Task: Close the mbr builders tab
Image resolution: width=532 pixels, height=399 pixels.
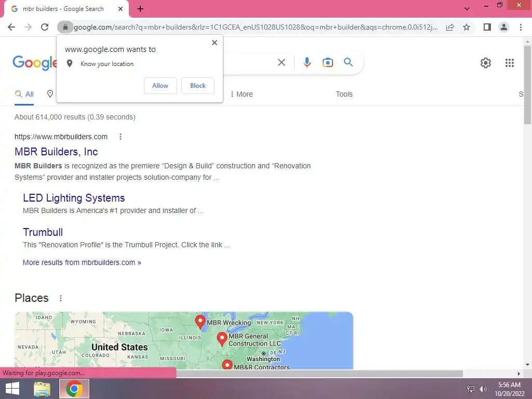Action: [x=121, y=9]
